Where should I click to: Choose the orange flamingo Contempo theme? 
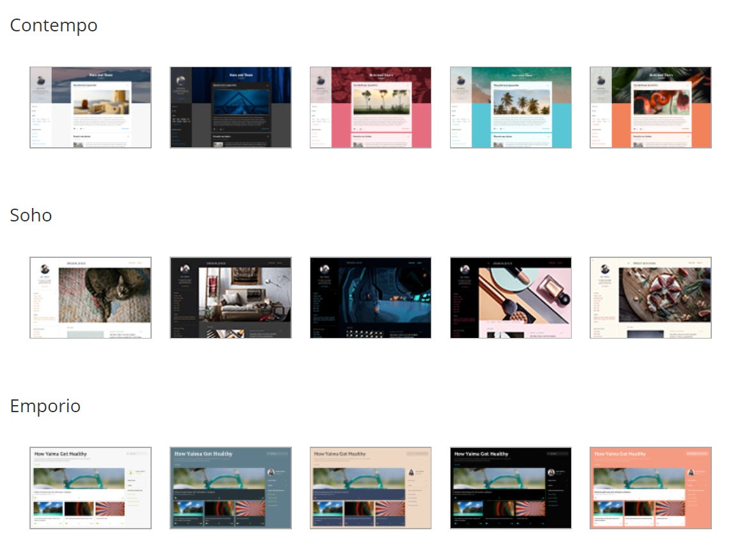pos(650,108)
